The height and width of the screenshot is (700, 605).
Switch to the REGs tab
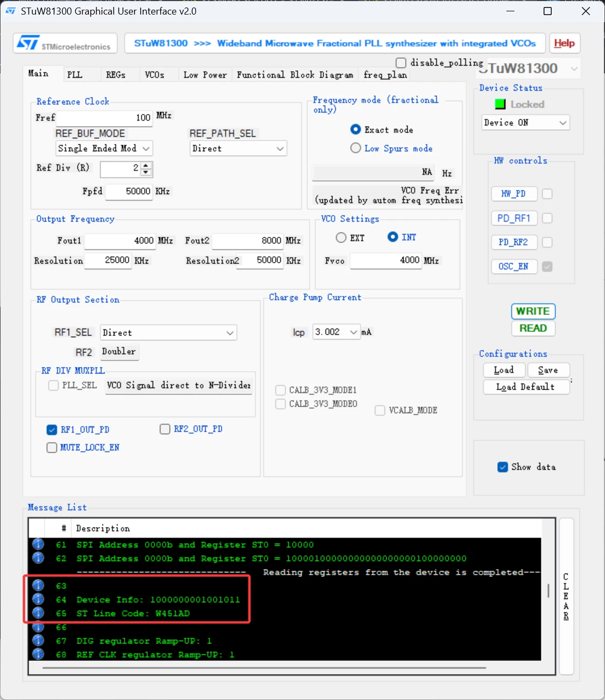[x=116, y=75]
